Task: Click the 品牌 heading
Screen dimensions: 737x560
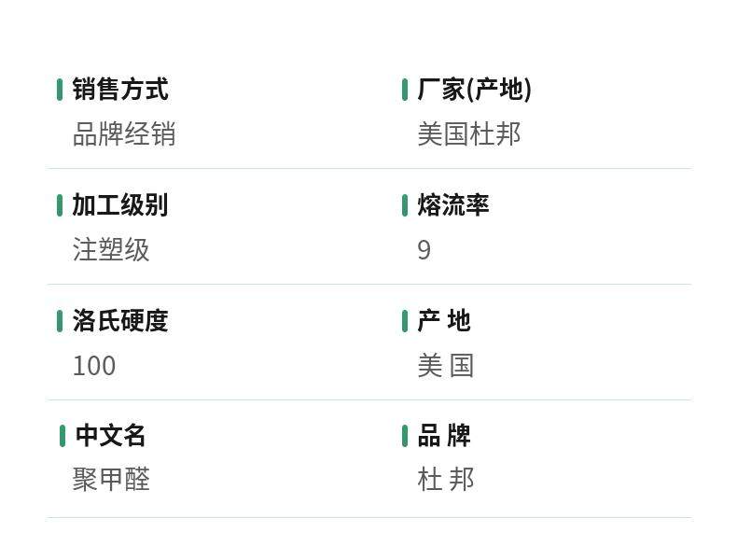Action: click(x=444, y=435)
